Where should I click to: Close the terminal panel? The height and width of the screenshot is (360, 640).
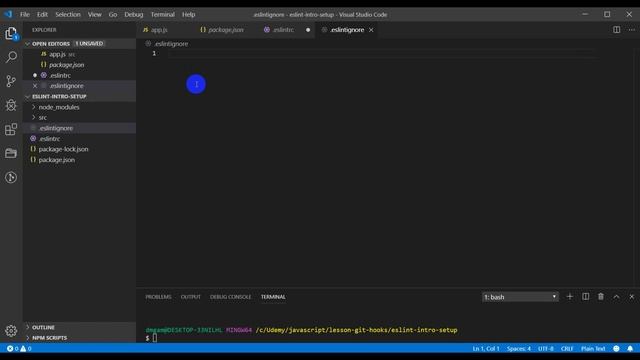pyautogui.click(x=631, y=297)
